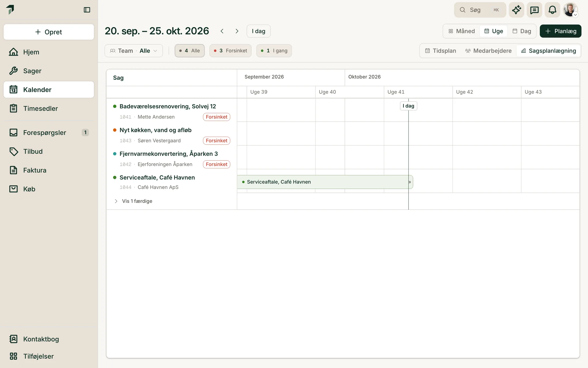Open the chat messages icon
Image resolution: width=588 pixels, height=368 pixels.
(x=534, y=10)
